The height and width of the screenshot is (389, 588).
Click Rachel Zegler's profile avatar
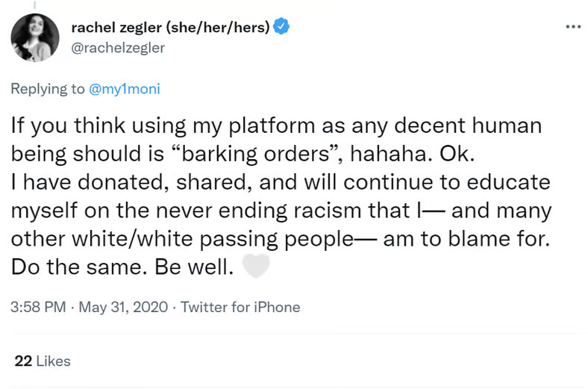[35, 37]
